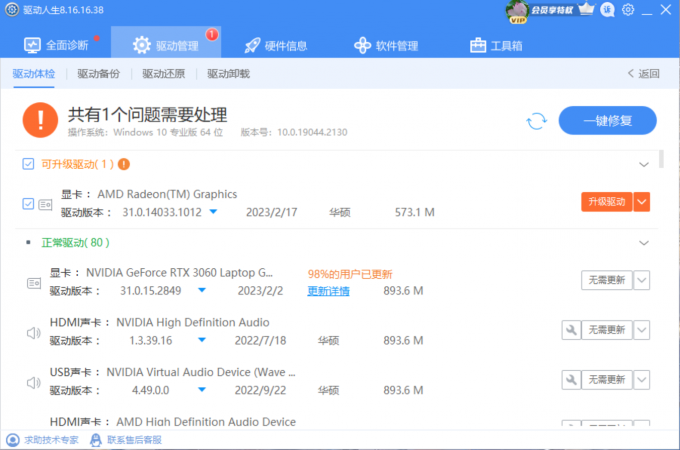This screenshot has height=450, width=680.
Task: Click the driver list vertical scrollbar
Action: (661, 159)
